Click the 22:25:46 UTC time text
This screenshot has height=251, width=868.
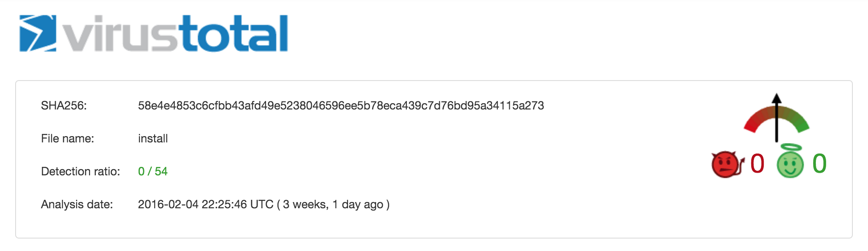(237, 204)
